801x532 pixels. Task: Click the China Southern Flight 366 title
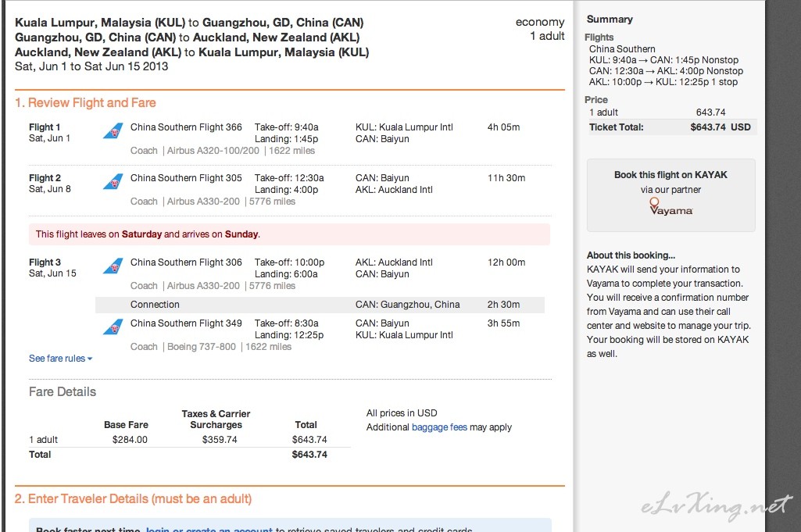click(186, 127)
